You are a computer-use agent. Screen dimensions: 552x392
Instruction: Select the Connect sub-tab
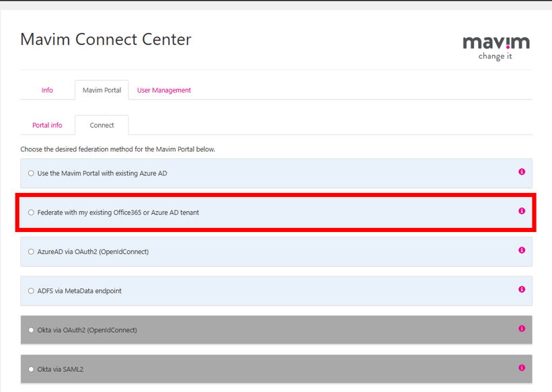coord(102,125)
